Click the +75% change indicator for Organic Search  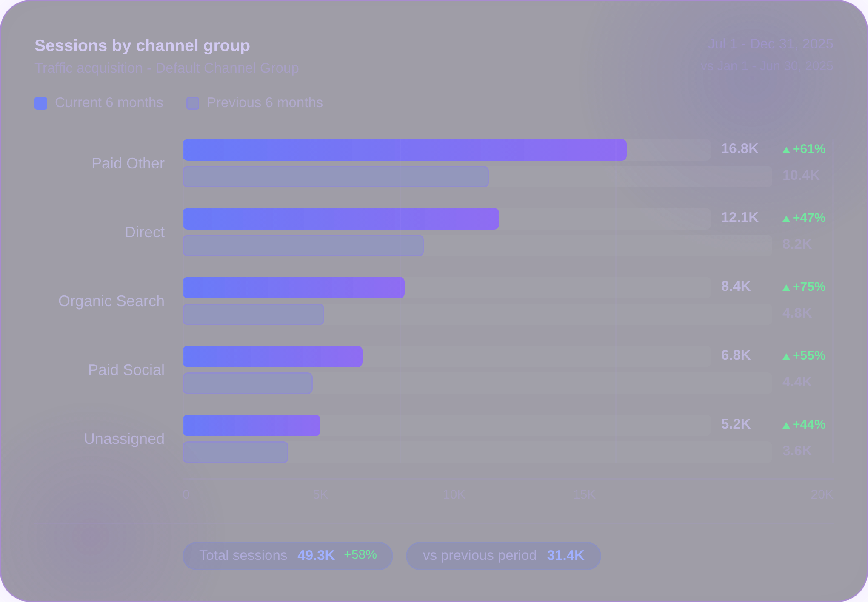tap(804, 287)
